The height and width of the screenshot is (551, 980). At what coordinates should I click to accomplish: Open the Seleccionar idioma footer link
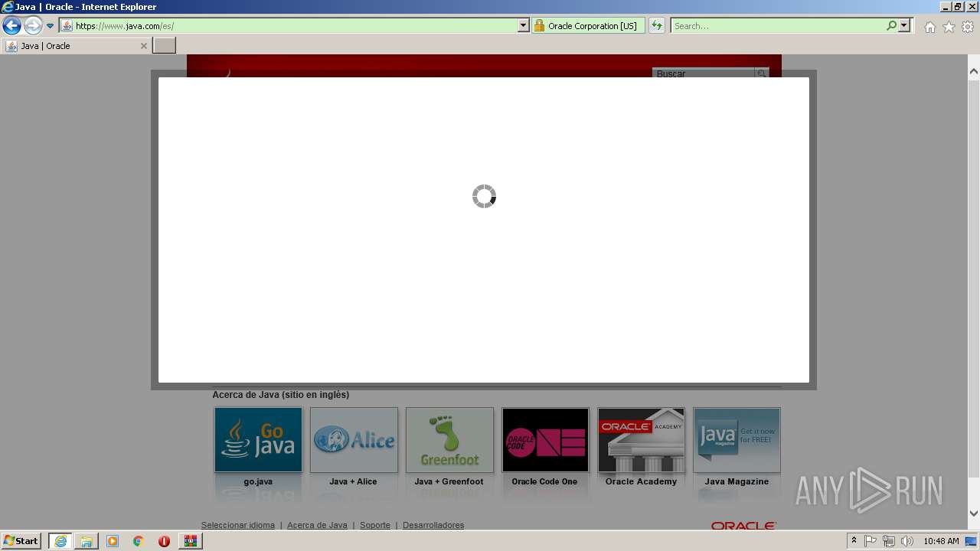pos(237,525)
